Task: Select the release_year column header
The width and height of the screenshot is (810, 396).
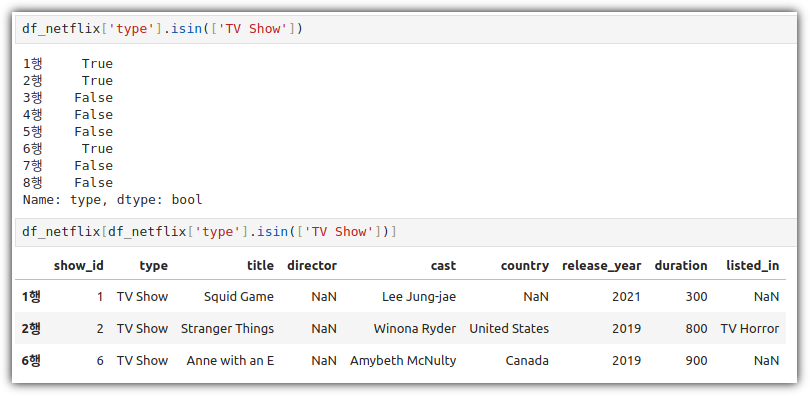Action: 602,266
